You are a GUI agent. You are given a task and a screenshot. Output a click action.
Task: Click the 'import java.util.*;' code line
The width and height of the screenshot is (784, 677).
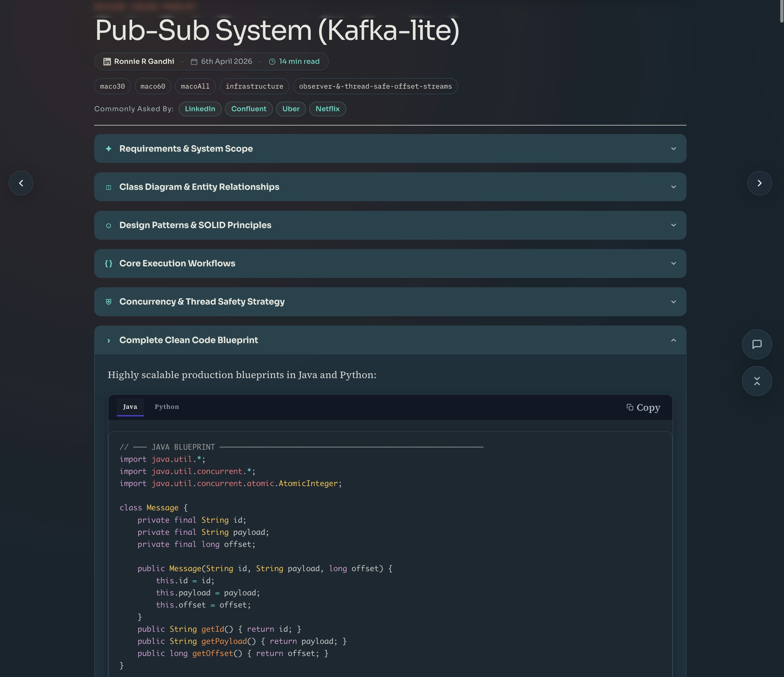pyautogui.click(x=163, y=459)
